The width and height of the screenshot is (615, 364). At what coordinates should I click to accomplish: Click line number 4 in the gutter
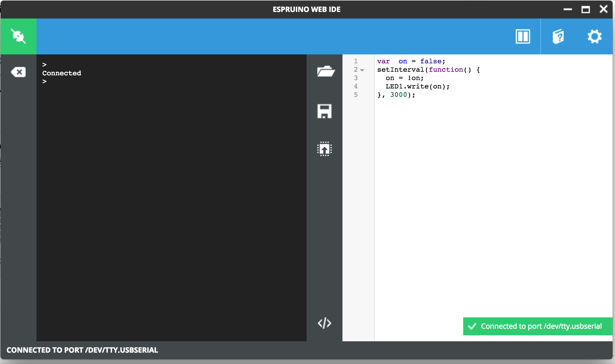coord(356,86)
